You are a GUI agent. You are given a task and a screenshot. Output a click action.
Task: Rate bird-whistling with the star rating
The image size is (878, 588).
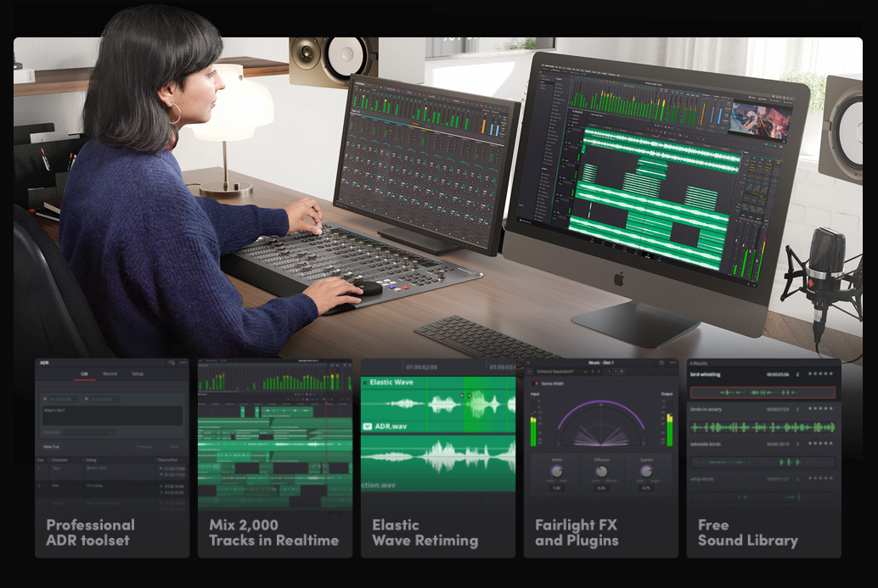[819, 373]
